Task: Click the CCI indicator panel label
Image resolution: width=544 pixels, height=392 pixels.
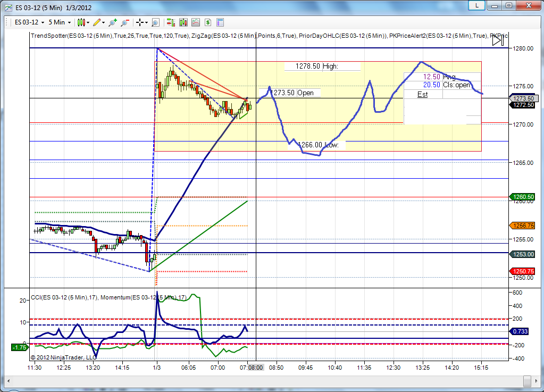Action: [64, 297]
